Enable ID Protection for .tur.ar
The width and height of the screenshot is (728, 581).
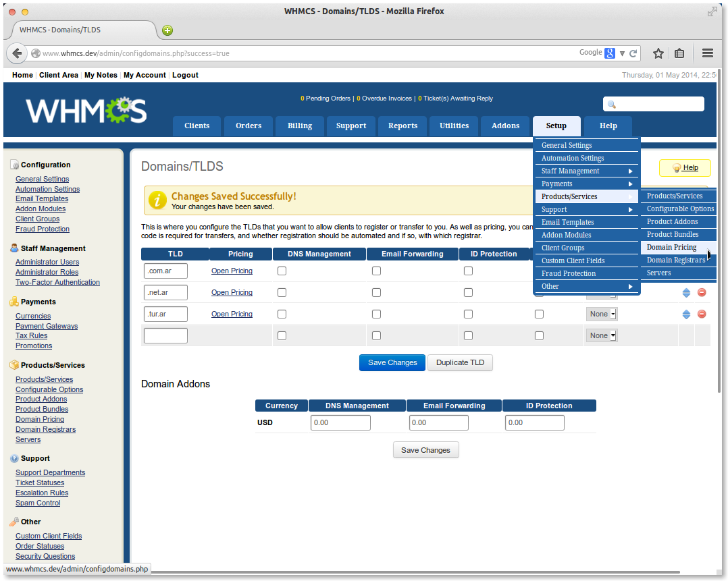(469, 314)
